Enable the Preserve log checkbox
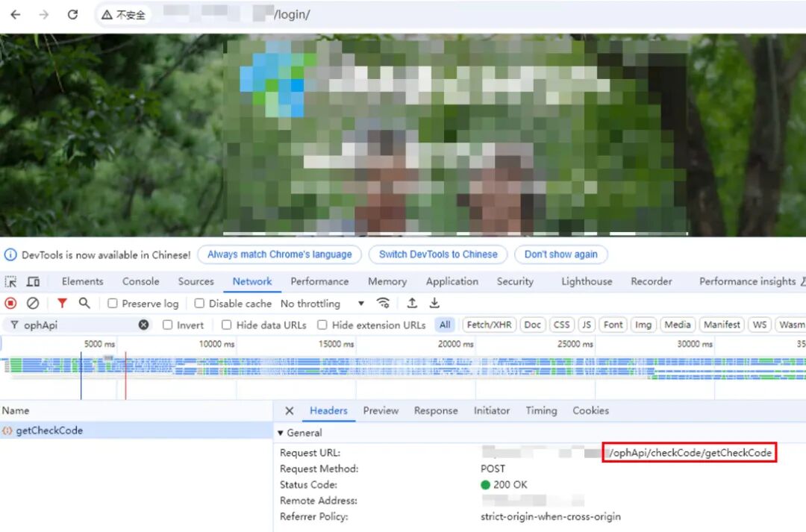This screenshot has height=532, width=806. (x=112, y=303)
